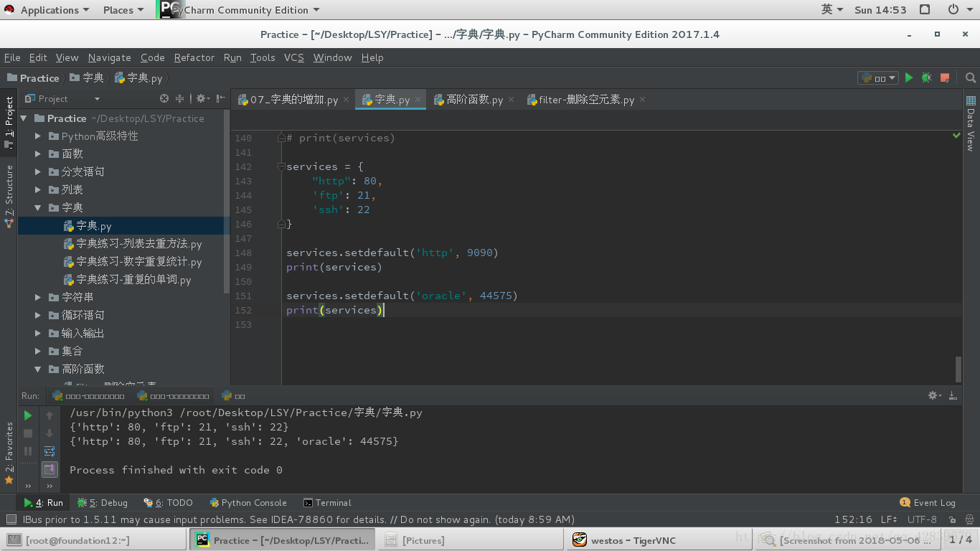Open Run panel settings gear
Viewport: 980px width, 551px height.
(933, 395)
